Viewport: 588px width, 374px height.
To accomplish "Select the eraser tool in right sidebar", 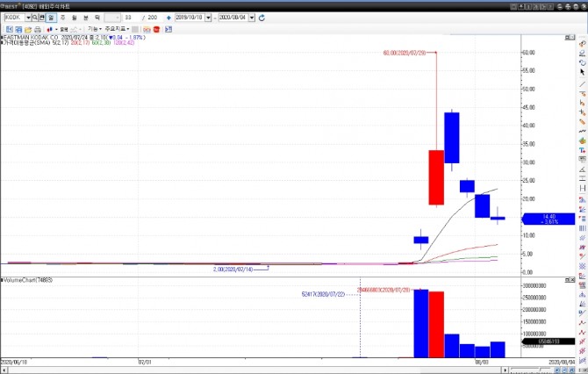I will coord(582,54).
